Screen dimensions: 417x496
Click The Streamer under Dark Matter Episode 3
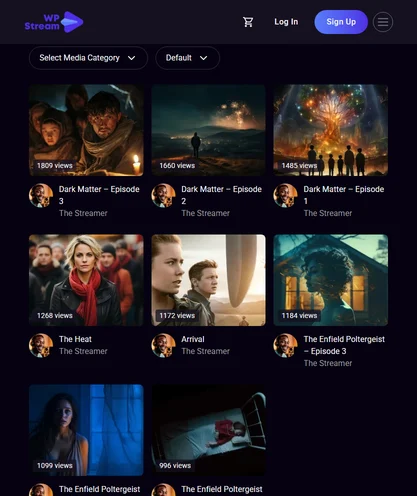[83, 213]
